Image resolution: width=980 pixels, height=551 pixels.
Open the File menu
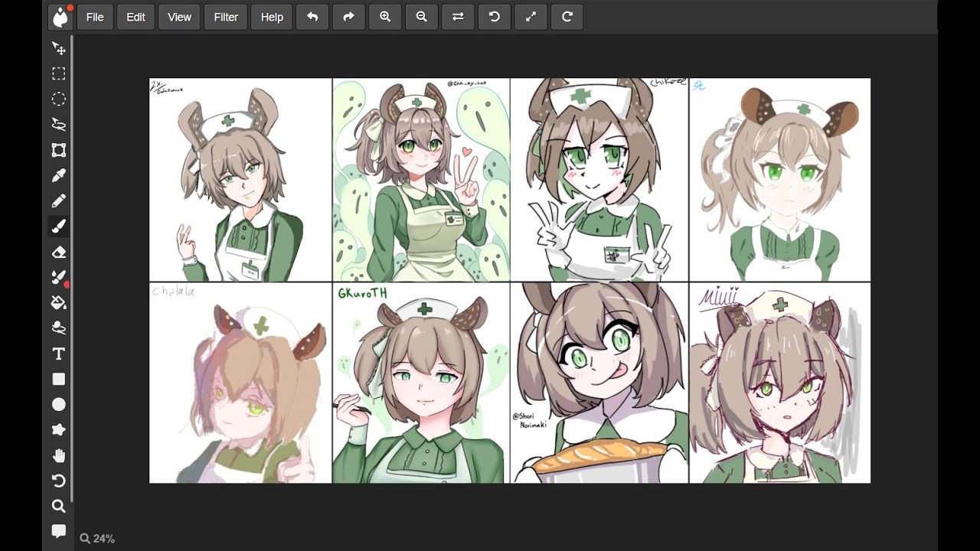(x=95, y=17)
